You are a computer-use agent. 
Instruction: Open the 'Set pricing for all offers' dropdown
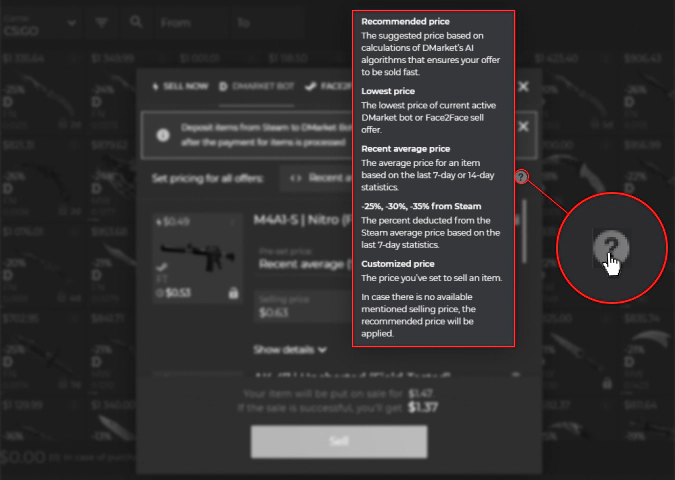316,178
